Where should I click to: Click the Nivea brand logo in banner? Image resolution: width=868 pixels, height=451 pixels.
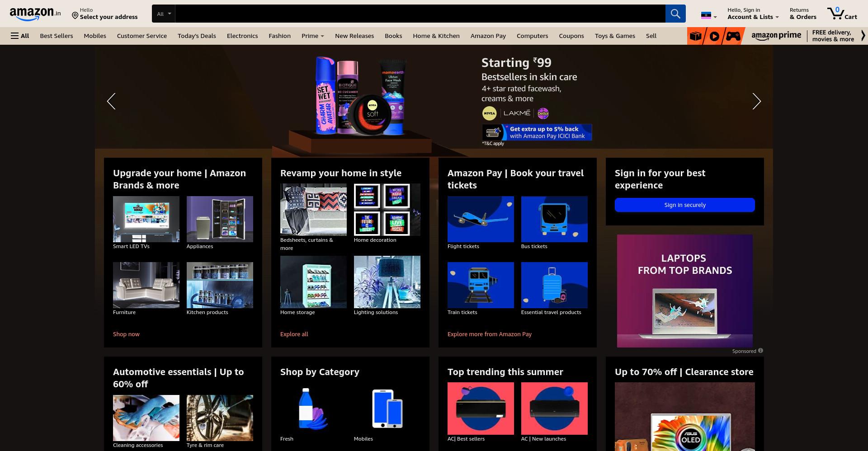coord(489,113)
